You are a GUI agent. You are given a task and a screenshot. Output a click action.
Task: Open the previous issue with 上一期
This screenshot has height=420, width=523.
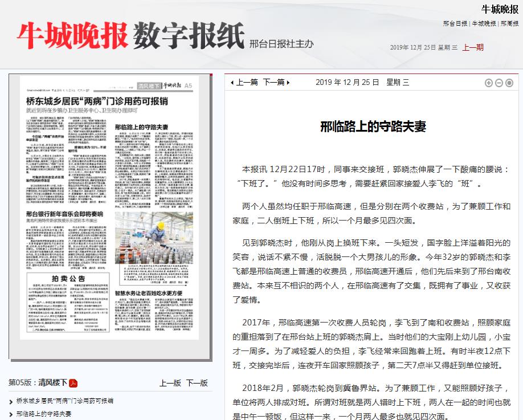pyautogui.click(x=473, y=47)
